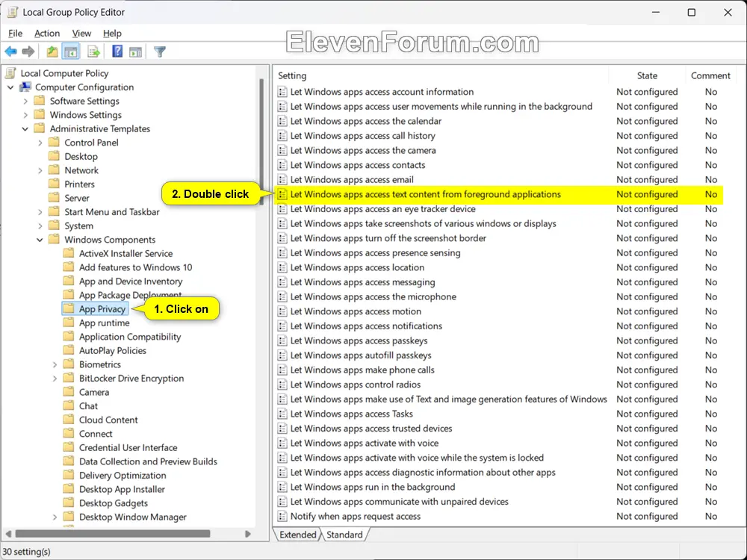The image size is (747, 560).
Task: Click policy icon beside 'access location' setting
Action: (x=282, y=267)
